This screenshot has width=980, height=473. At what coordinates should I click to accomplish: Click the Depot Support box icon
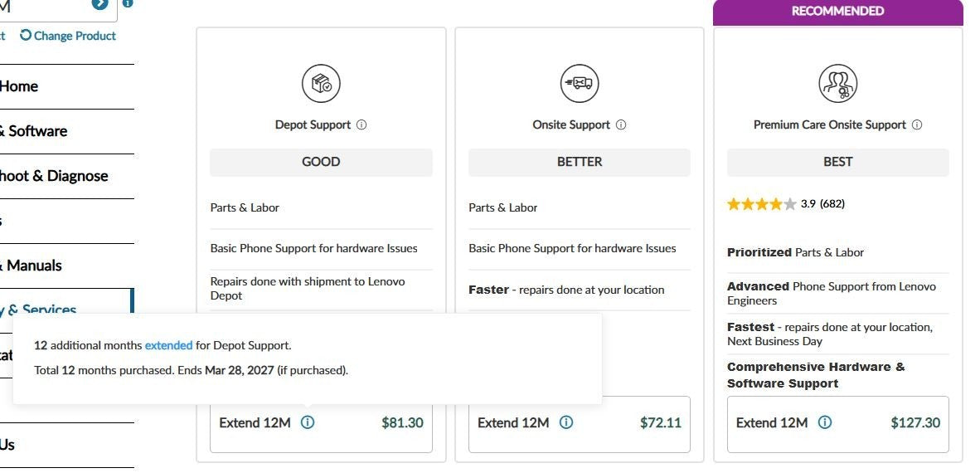coord(321,83)
